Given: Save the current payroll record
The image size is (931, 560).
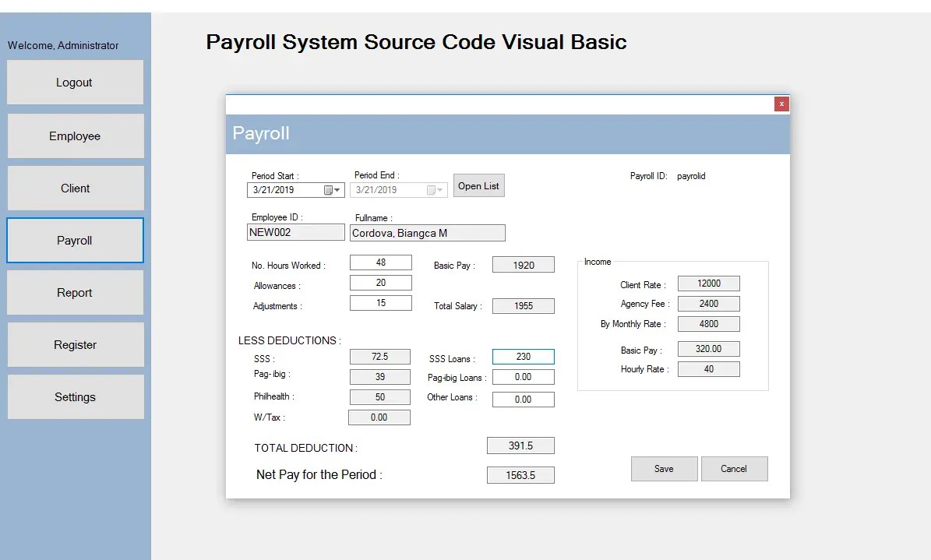Looking at the screenshot, I should (x=664, y=468).
